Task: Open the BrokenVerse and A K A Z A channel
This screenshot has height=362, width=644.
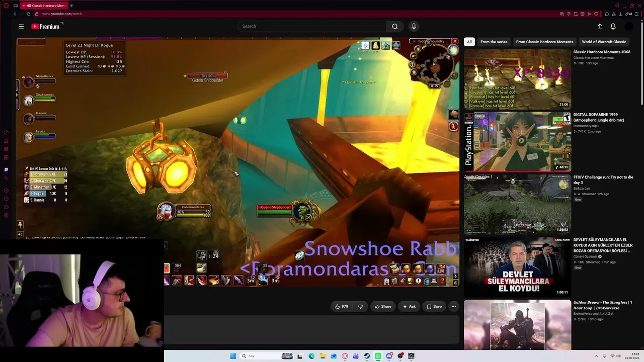Action: pyautogui.click(x=594, y=314)
